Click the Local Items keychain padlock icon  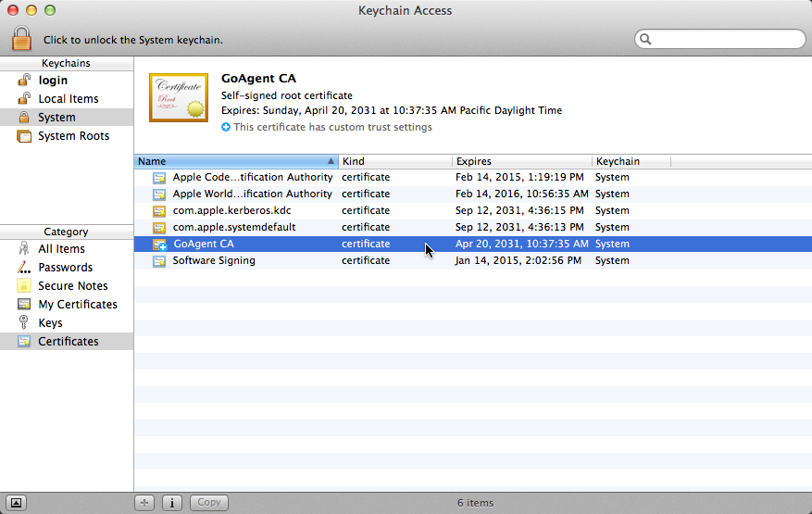click(x=24, y=98)
